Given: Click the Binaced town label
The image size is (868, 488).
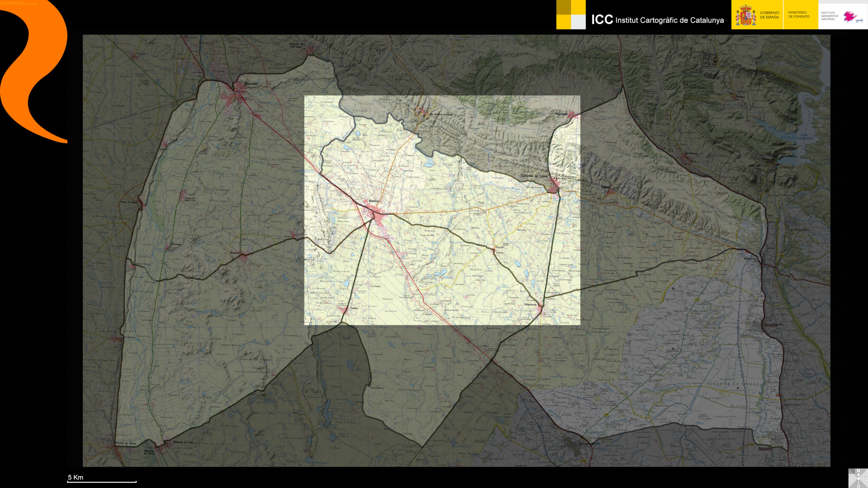Looking at the screenshot, I should [235, 253].
